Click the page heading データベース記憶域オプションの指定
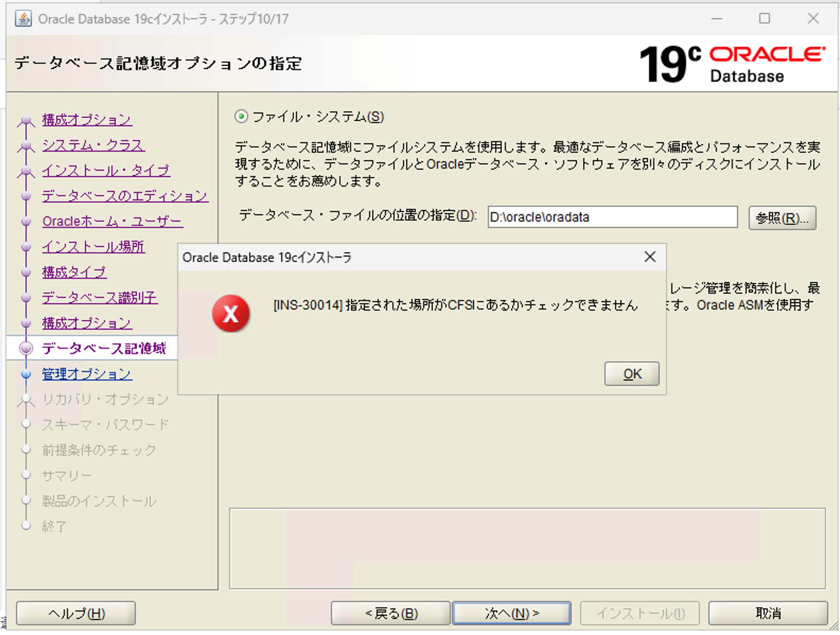840x635 pixels. [158, 64]
